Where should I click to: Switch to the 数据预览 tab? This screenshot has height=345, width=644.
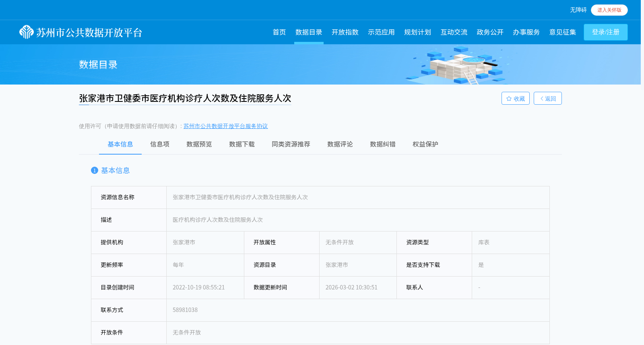[199, 144]
